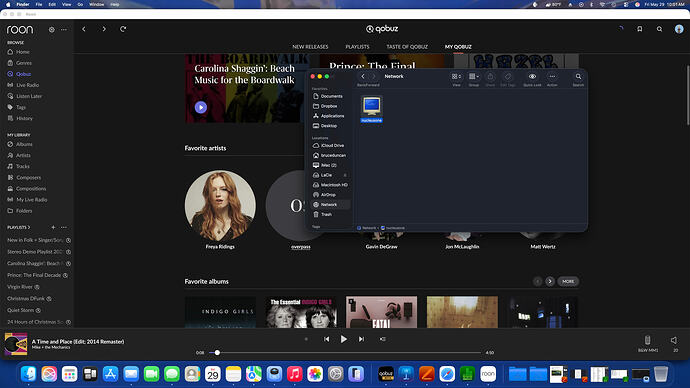Viewport: 690px width, 388px height.
Task: Open File menu in menu bar
Action: (x=39, y=4)
